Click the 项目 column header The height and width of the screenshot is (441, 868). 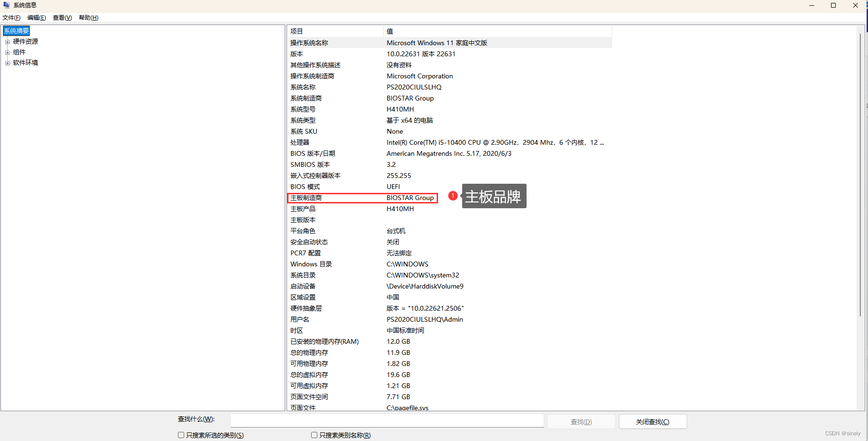335,31
